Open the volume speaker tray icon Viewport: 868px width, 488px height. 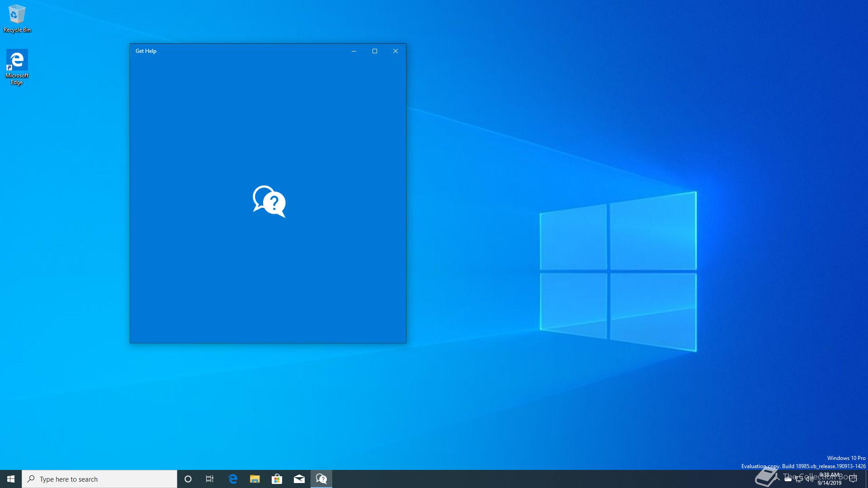pyautogui.click(x=810, y=479)
